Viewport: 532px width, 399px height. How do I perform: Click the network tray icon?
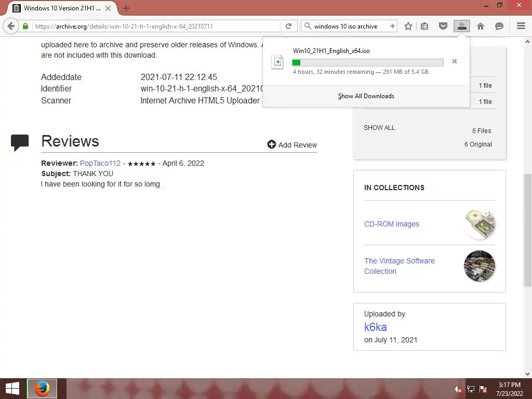point(471,389)
